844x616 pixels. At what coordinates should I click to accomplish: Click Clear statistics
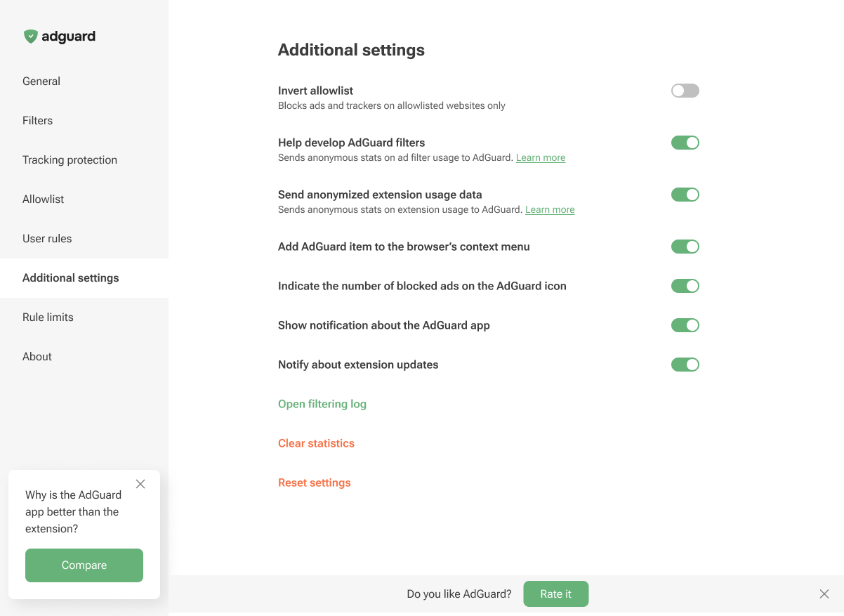coord(316,443)
